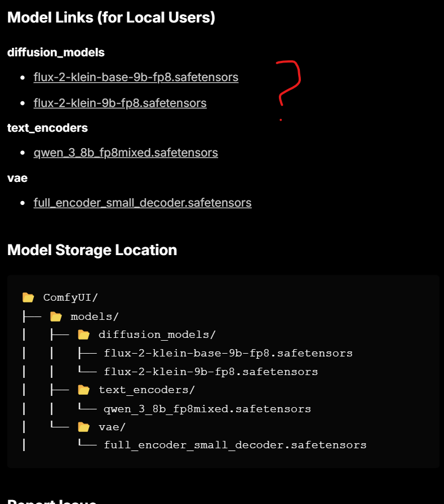Screen dimensions: 444x504
Task: Click flux-2-klein-base-9b-fp8.safetensors in the tree
Action: [228, 353]
